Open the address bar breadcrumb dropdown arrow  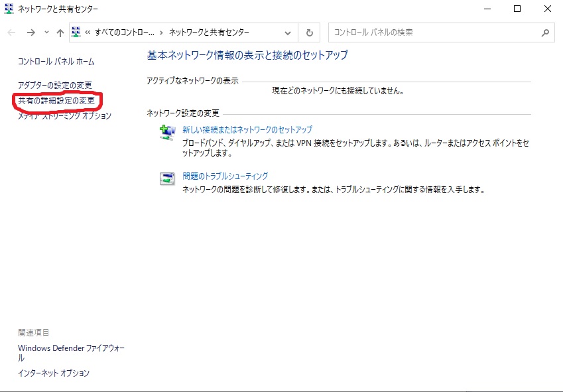(288, 32)
